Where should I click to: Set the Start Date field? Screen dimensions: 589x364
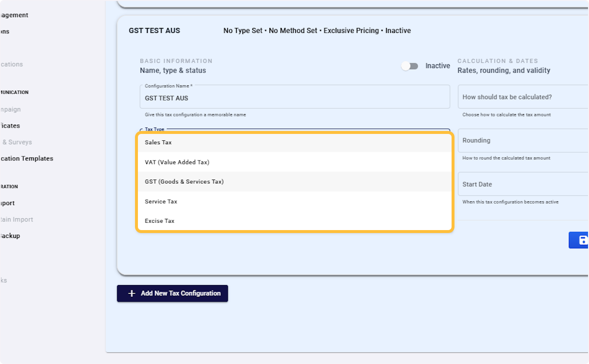523,184
